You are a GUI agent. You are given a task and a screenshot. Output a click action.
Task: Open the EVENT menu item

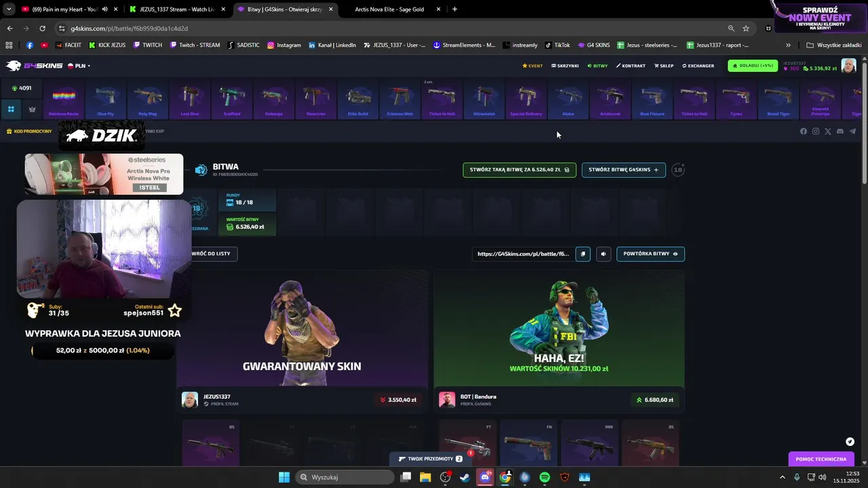[x=532, y=66]
